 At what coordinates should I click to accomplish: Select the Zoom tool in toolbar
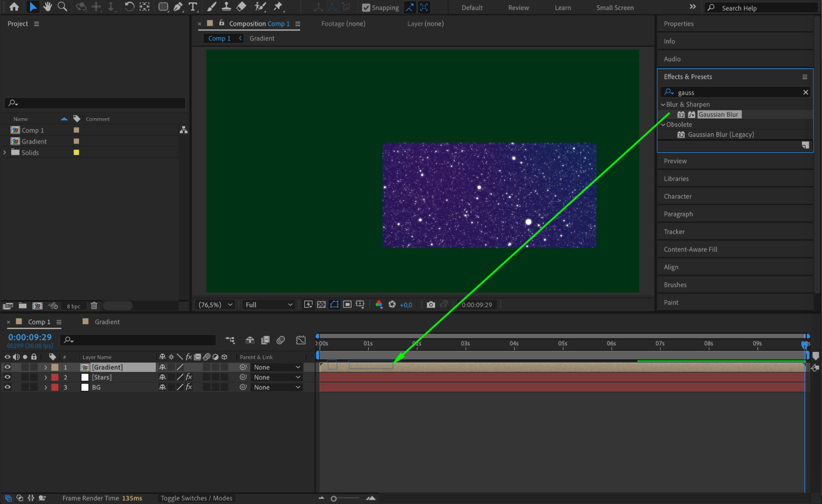coord(62,7)
